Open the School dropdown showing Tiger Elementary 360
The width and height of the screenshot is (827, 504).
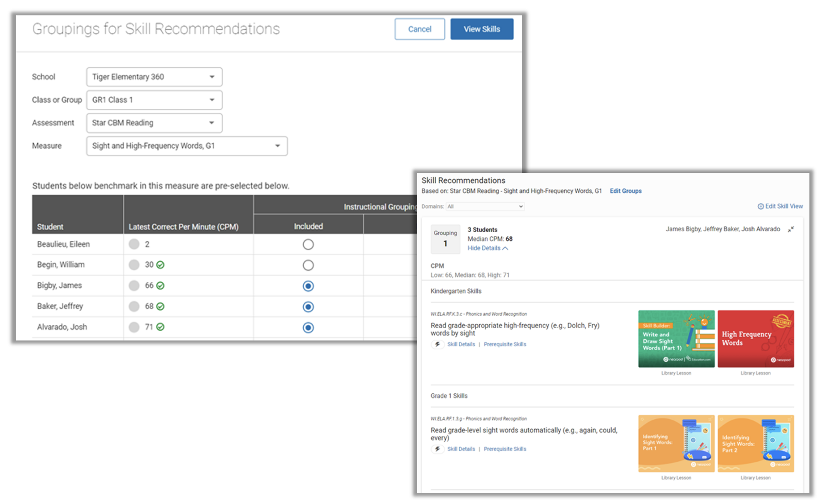tap(154, 77)
